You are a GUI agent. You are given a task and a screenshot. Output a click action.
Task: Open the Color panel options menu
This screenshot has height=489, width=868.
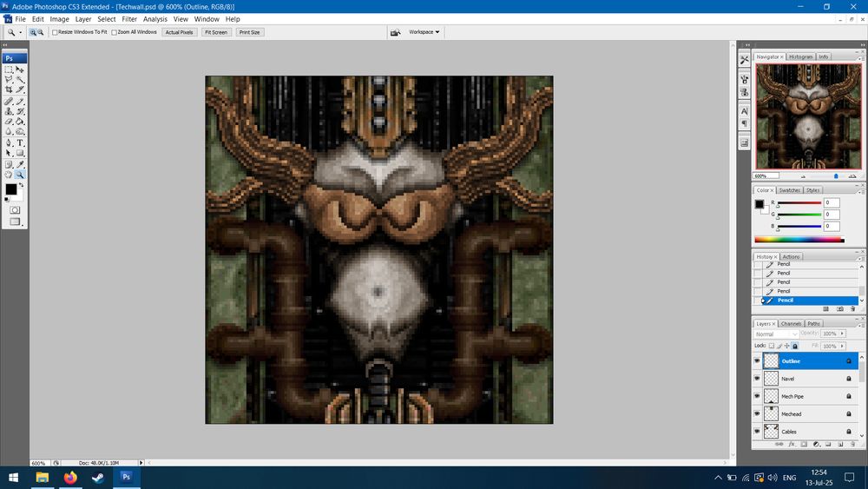coord(861,192)
